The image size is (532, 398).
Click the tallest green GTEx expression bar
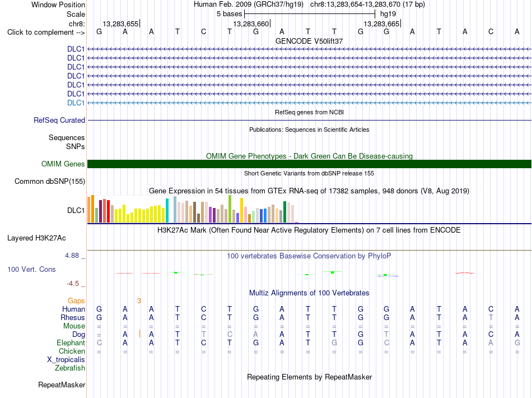tap(230, 209)
